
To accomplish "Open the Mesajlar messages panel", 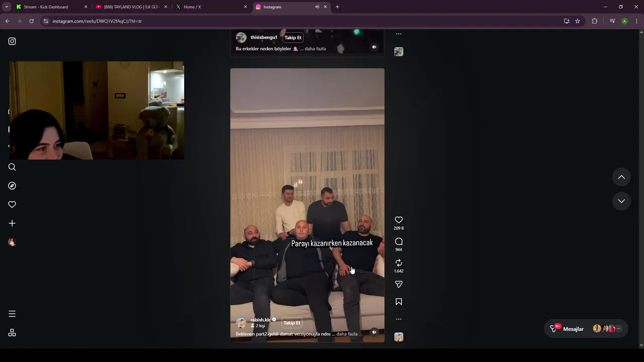I will (586, 329).
